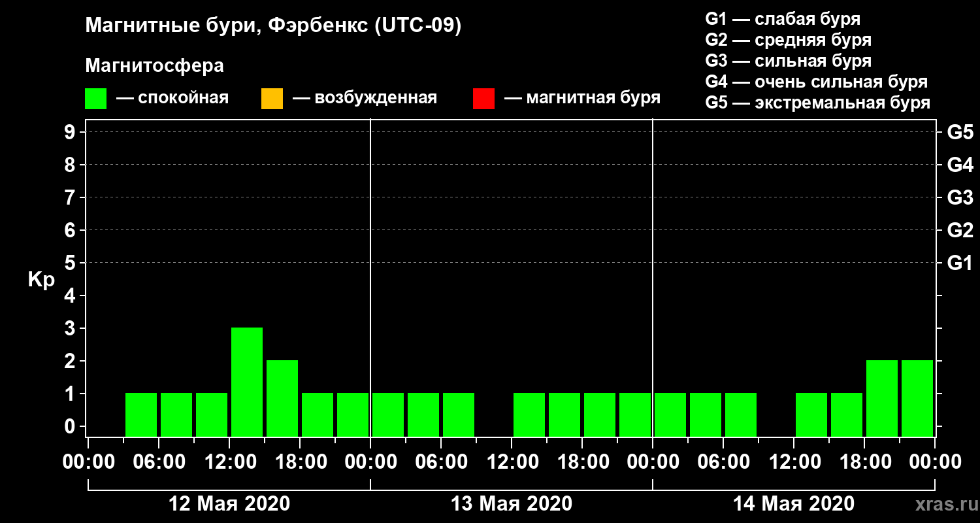Click the '12 Мая 2020' date label
The width and height of the screenshot is (980, 523).
coord(229,504)
